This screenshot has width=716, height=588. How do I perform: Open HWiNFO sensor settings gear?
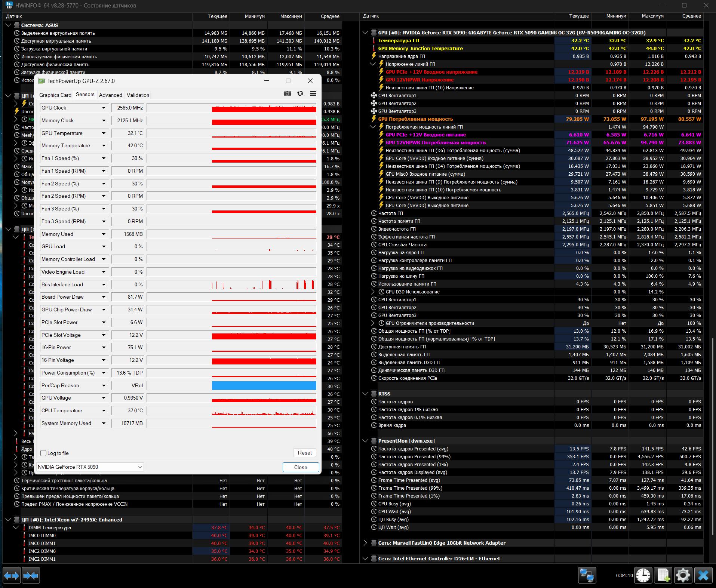(x=683, y=575)
